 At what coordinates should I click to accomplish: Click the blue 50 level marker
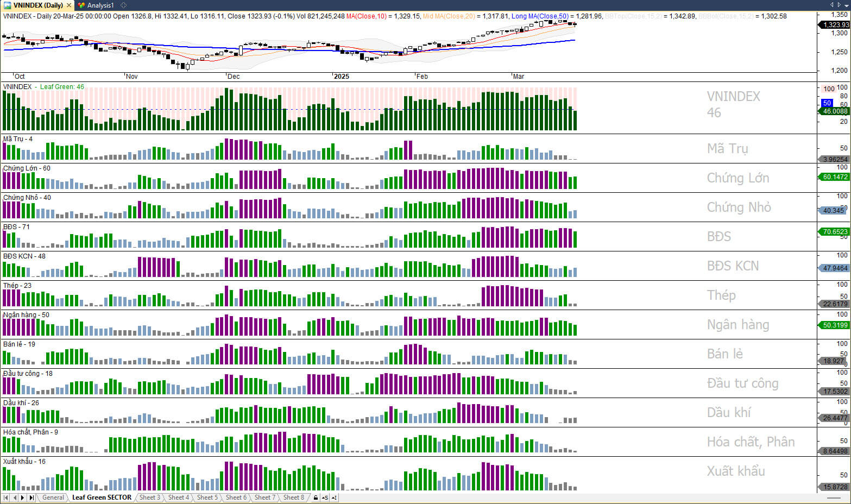pyautogui.click(x=827, y=103)
